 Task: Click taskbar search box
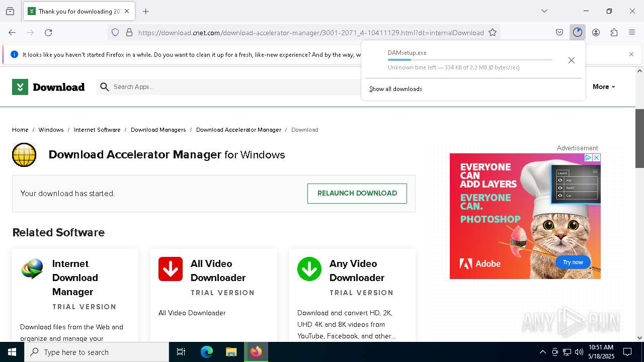coord(97,352)
